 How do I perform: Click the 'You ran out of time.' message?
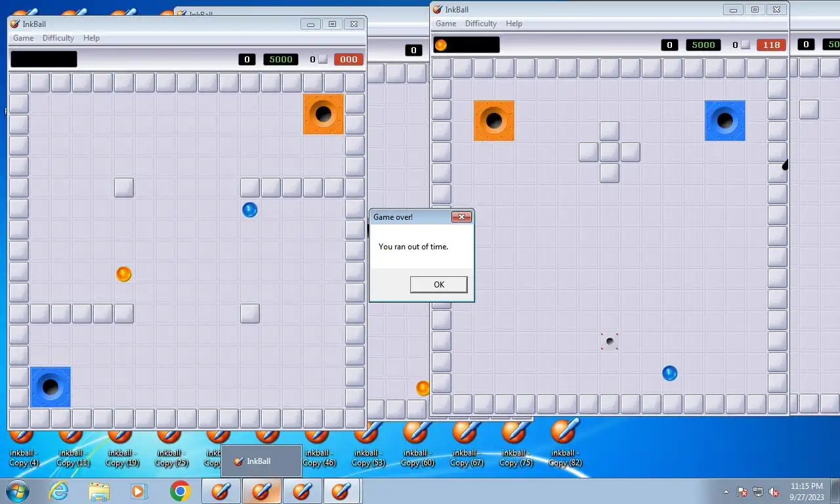point(413,247)
